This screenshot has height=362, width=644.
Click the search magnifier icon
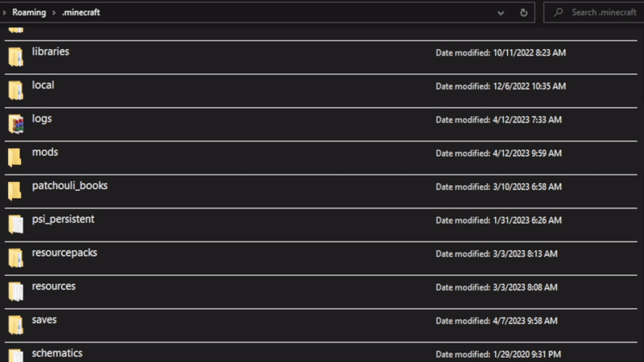coord(558,13)
